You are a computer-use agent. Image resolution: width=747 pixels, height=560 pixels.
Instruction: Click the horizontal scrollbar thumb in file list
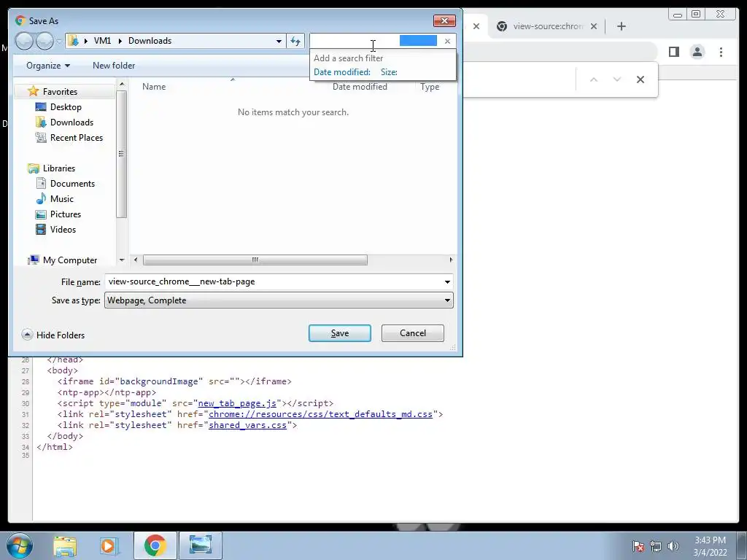click(x=255, y=260)
